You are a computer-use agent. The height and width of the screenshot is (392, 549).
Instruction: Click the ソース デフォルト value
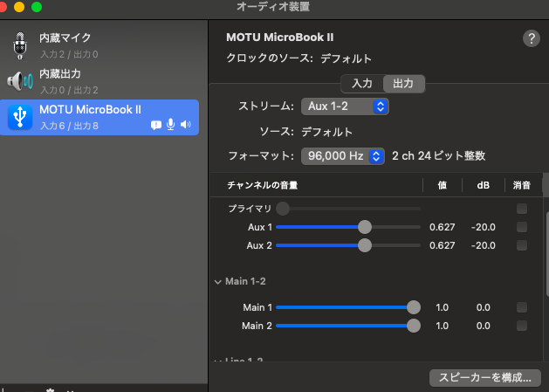[x=326, y=132]
